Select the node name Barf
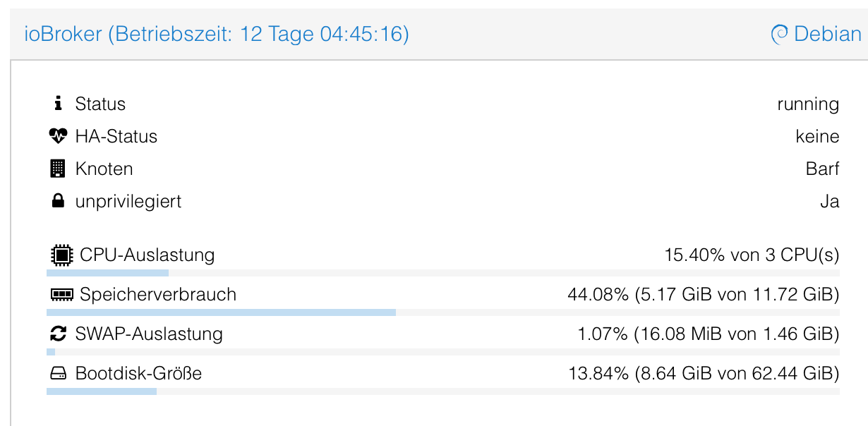 click(822, 169)
